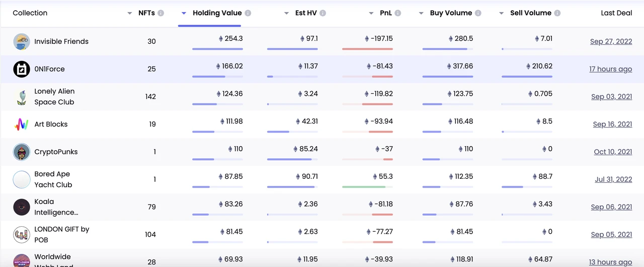Open the 0N1Force collection logo

coord(22,69)
